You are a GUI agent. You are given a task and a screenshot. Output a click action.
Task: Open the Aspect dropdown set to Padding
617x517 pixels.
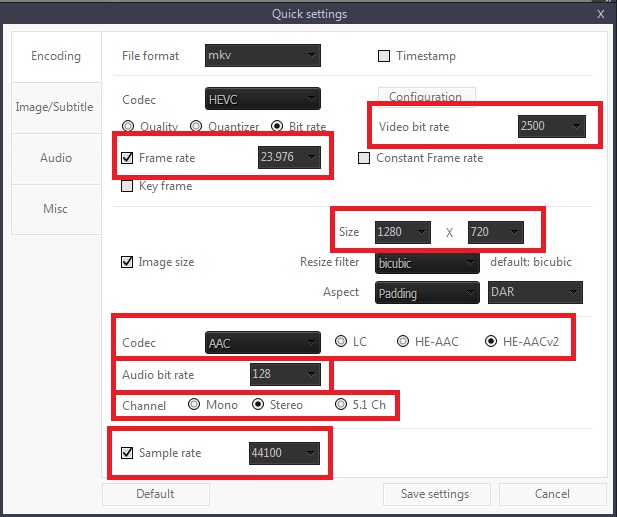tap(427, 293)
